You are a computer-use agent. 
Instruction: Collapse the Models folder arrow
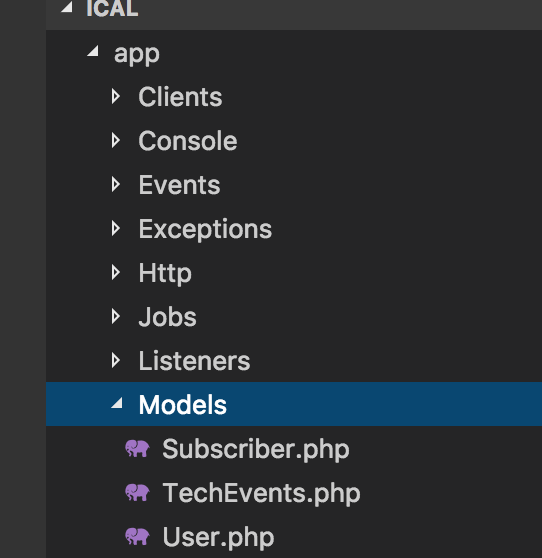(x=117, y=403)
